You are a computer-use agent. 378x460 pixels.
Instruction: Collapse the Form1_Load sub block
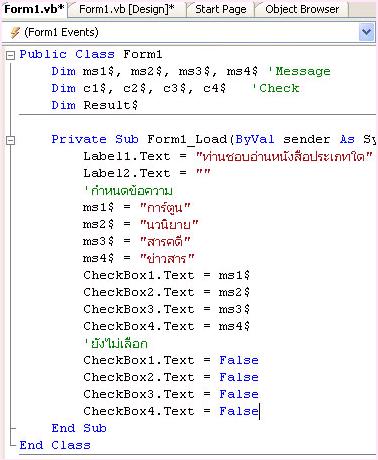[x=10, y=140]
